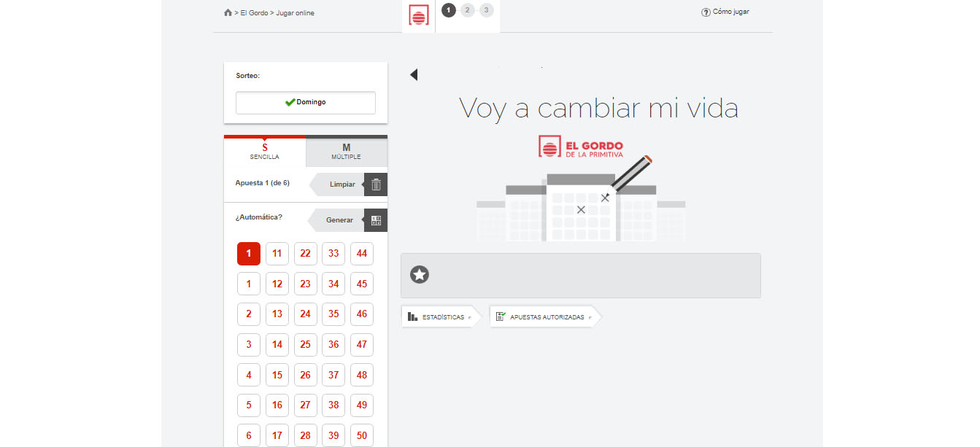The height and width of the screenshot is (447, 980).
Task: Select number 23 in the grid
Action: [x=306, y=284]
